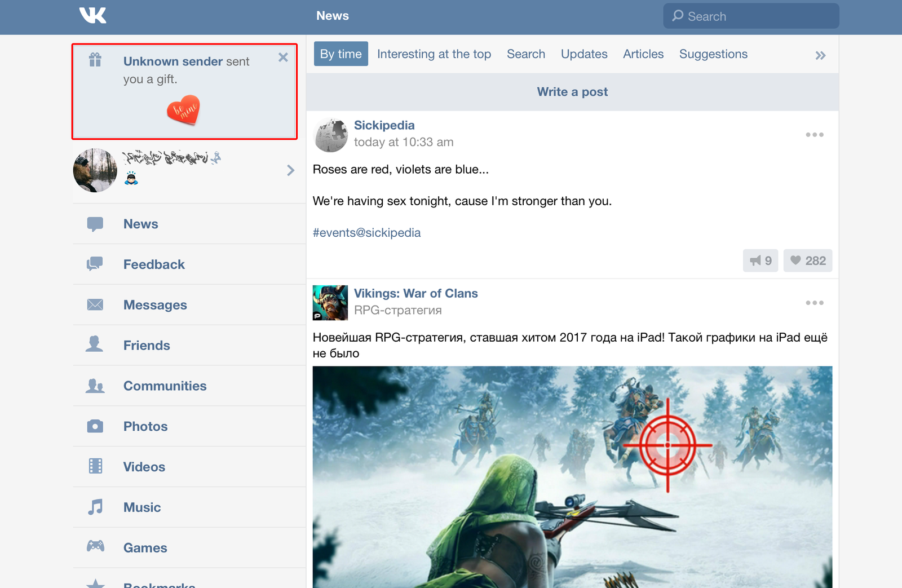Open Games from the sidebar
The height and width of the screenshot is (588, 902).
click(x=145, y=548)
